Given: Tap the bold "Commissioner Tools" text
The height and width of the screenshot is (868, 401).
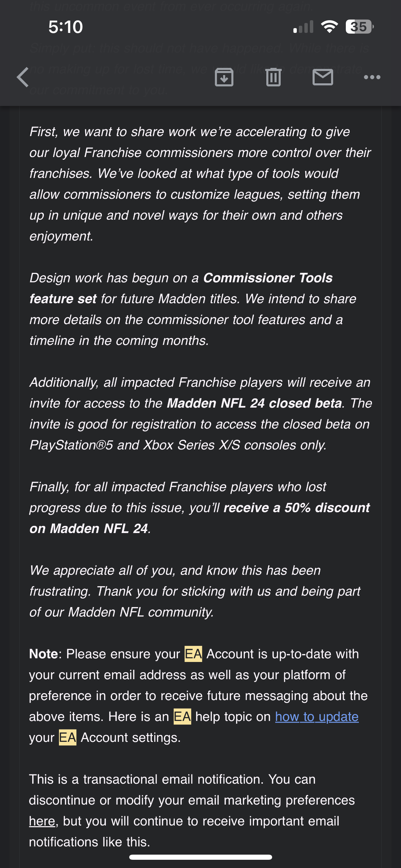Looking at the screenshot, I should coord(268,278).
